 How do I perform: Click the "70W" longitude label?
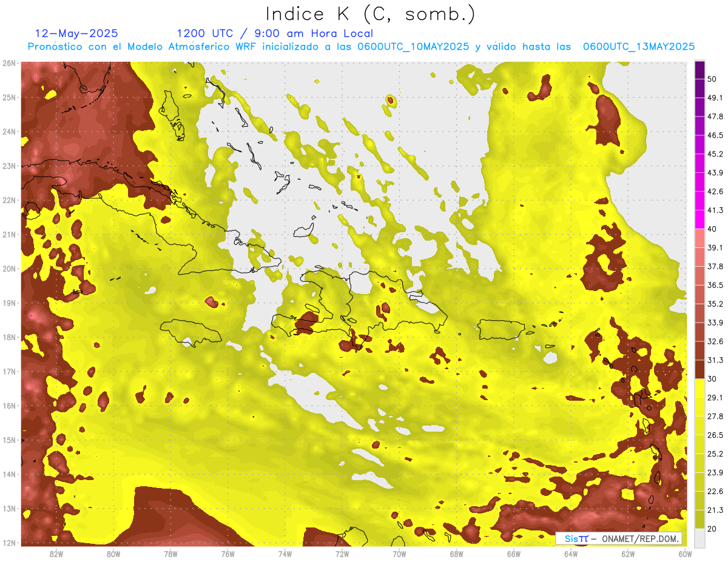(x=399, y=554)
